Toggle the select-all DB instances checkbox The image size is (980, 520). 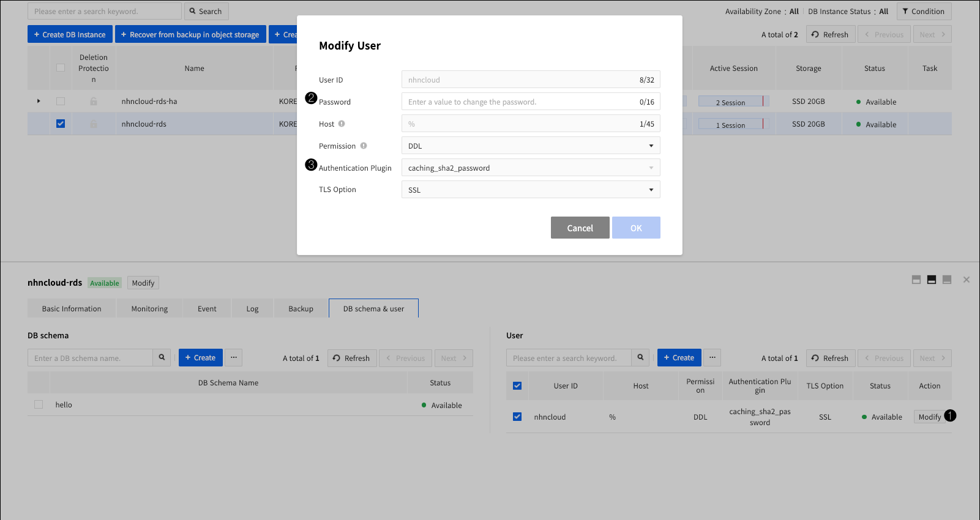61,68
